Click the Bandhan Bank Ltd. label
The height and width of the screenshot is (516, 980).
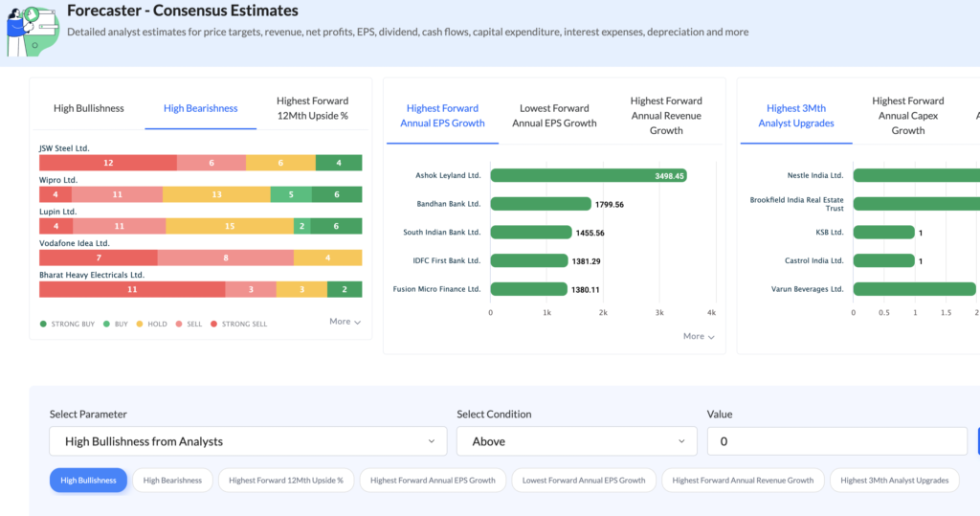[x=449, y=204]
